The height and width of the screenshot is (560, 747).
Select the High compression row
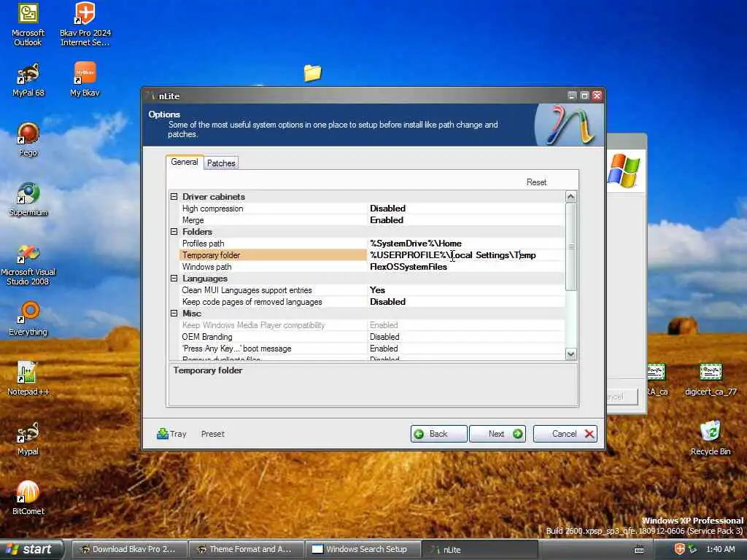(372, 209)
